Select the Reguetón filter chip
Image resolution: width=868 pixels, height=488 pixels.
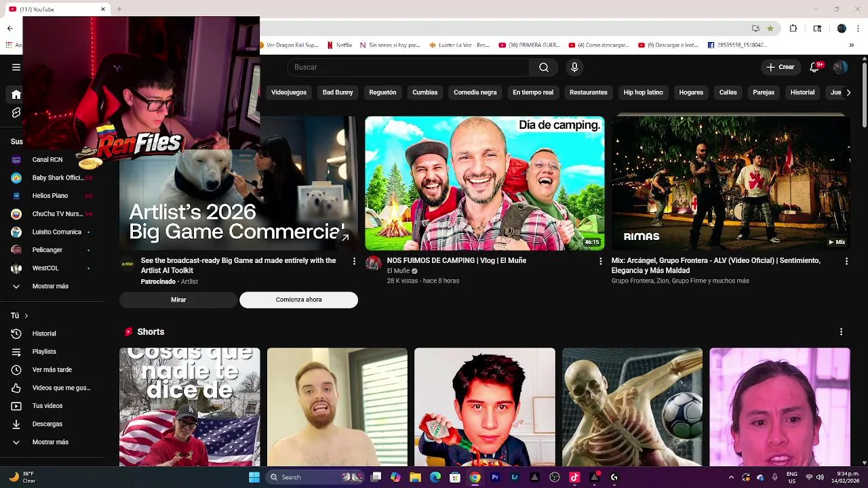coord(382,92)
